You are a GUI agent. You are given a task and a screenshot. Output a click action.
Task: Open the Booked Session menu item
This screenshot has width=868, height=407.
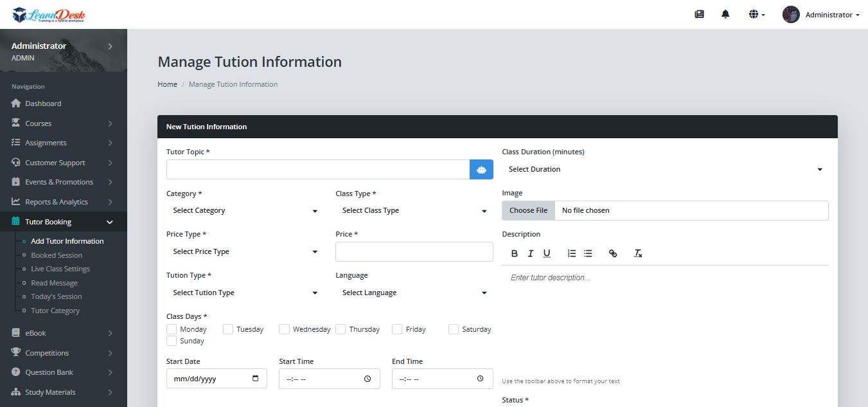57,255
